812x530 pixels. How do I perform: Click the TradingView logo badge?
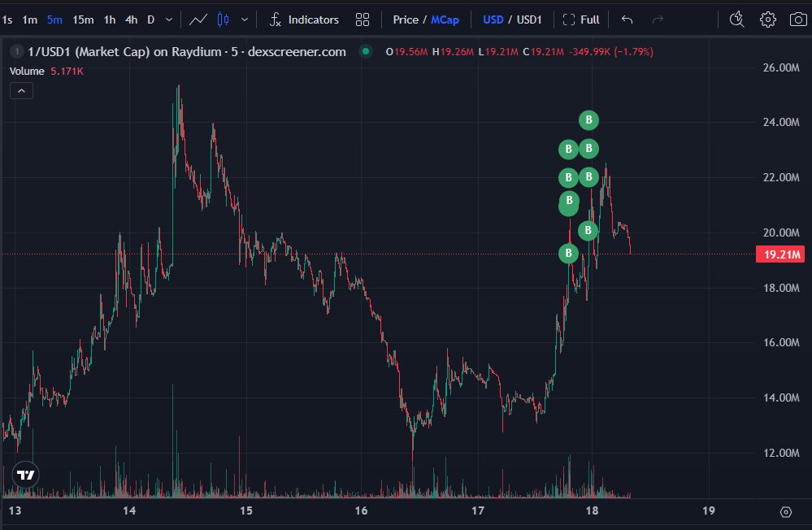pyautogui.click(x=25, y=475)
